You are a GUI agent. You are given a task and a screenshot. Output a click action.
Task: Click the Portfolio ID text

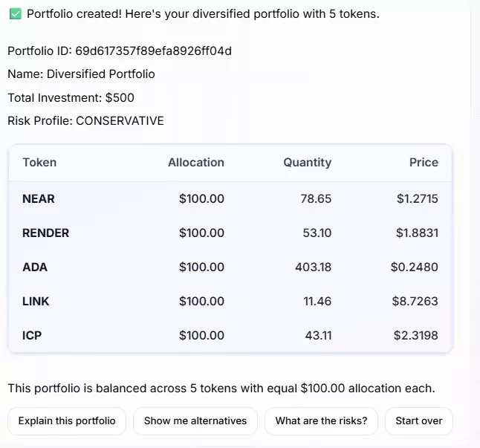point(120,51)
